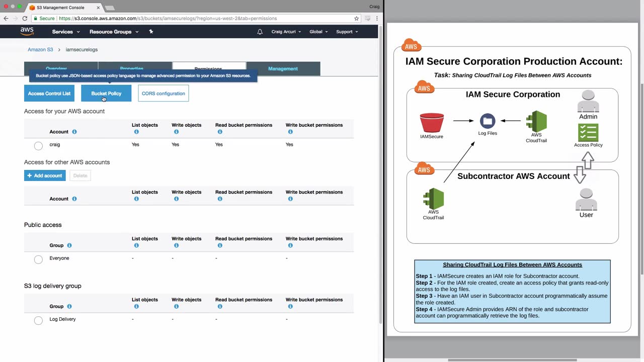Click Read bucket permissions info icon, S3 log delivery
The width and height of the screenshot is (644, 362).
(220, 306)
